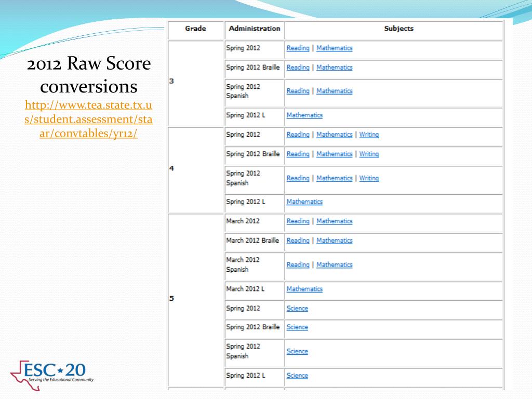Open Mathematics for Grade 3 Spring 2012 Spanish

tap(334, 91)
